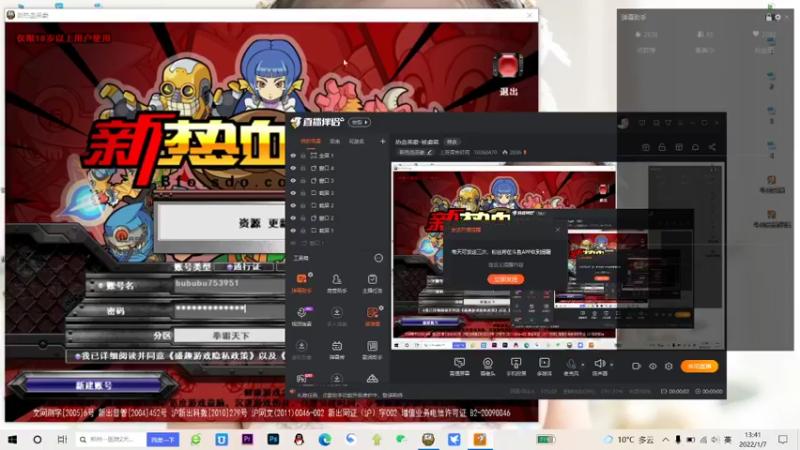Open the QQ penguin taskbar icon
The image size is (800, 450).
(299, 439)
